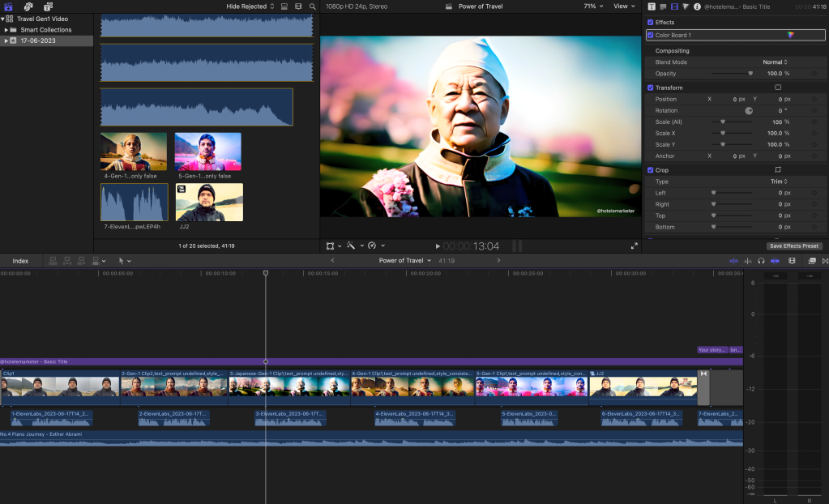
Task: Click Connect clip to primary storyline icon
Action: tap(53, 261)
